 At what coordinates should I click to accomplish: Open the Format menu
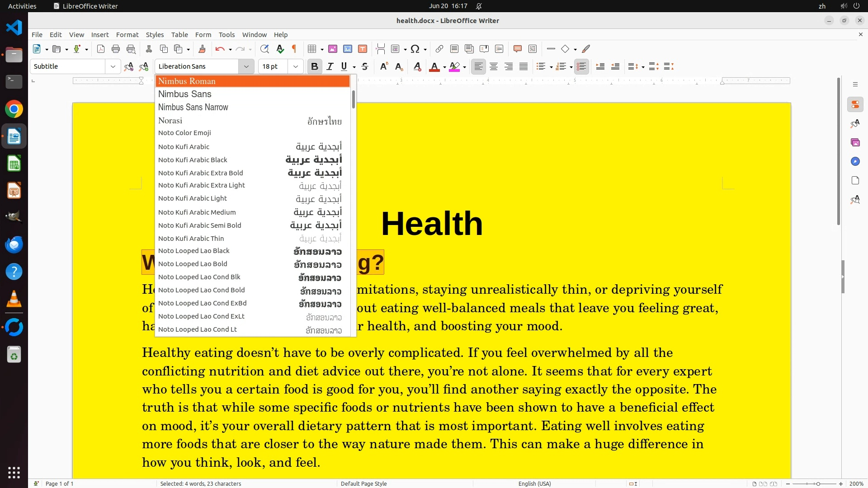pyautogui.click(x=127, y=35)
